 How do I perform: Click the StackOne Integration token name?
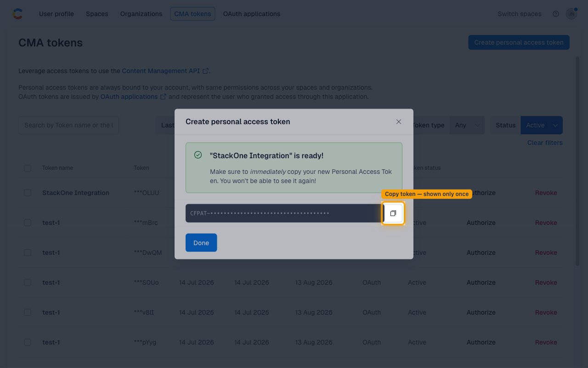[x=76, y=193]
